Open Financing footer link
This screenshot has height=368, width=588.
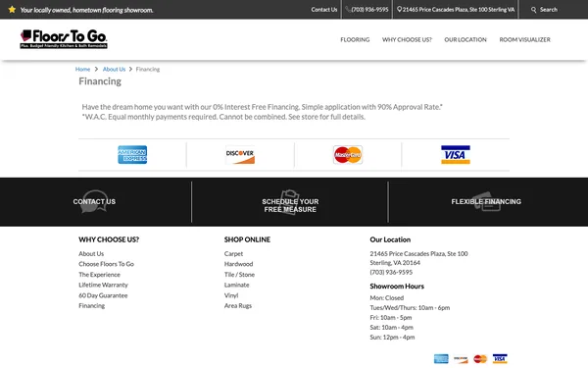(91, 305)
